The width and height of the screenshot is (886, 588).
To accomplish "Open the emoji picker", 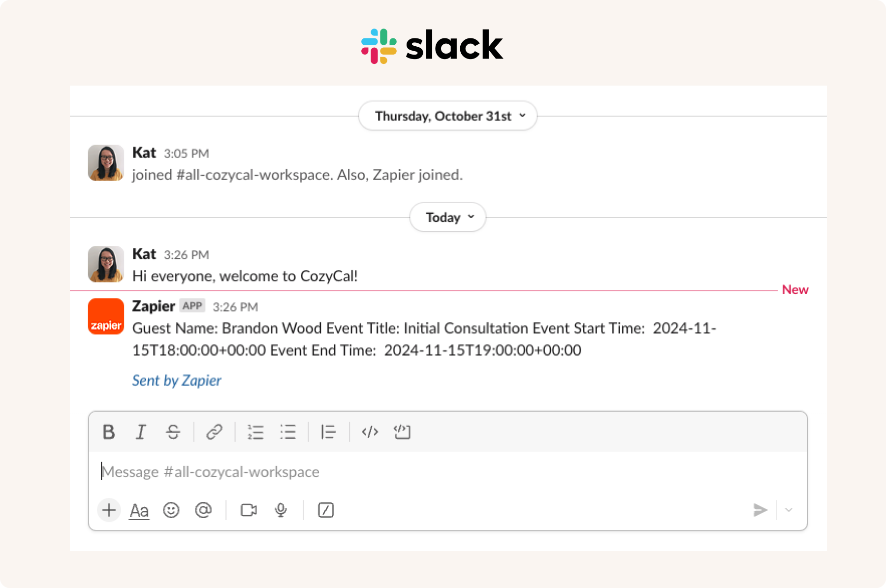I will pyautogui.click(x=171, y=510).
